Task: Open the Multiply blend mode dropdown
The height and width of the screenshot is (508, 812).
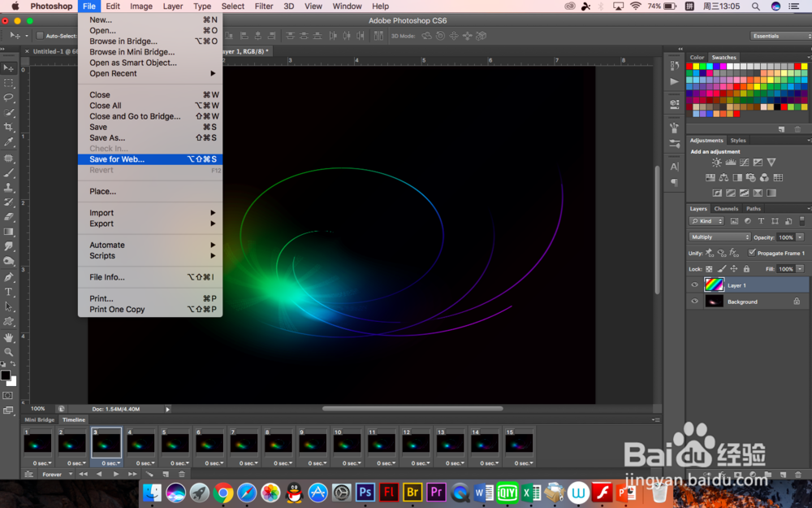Action: click(x=719, y=237)
